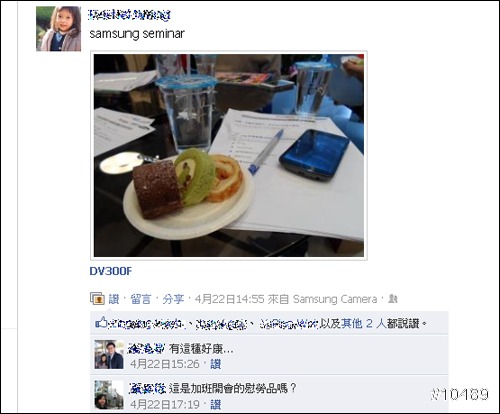
Task: Open the 4月22日15:26 comment timestamp
Action: click(165, 364)
